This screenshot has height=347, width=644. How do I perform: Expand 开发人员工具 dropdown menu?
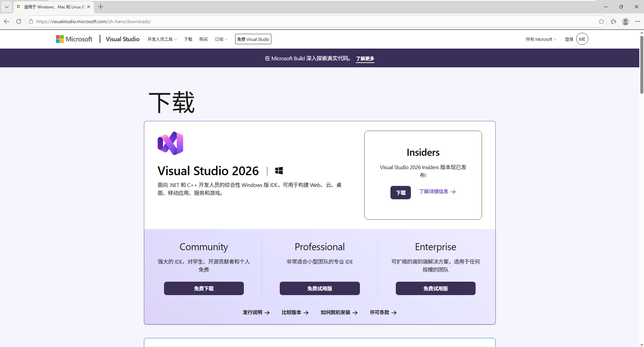coord(162,39)
